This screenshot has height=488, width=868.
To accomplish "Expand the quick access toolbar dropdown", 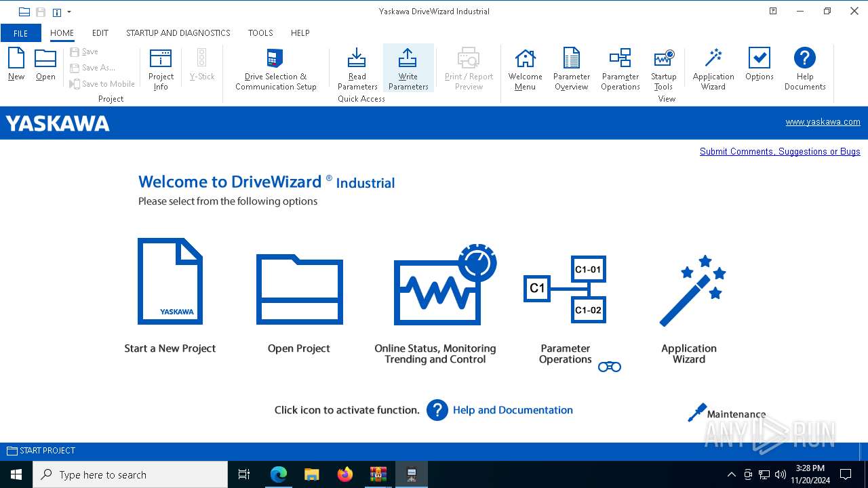I will click(69, 12).
